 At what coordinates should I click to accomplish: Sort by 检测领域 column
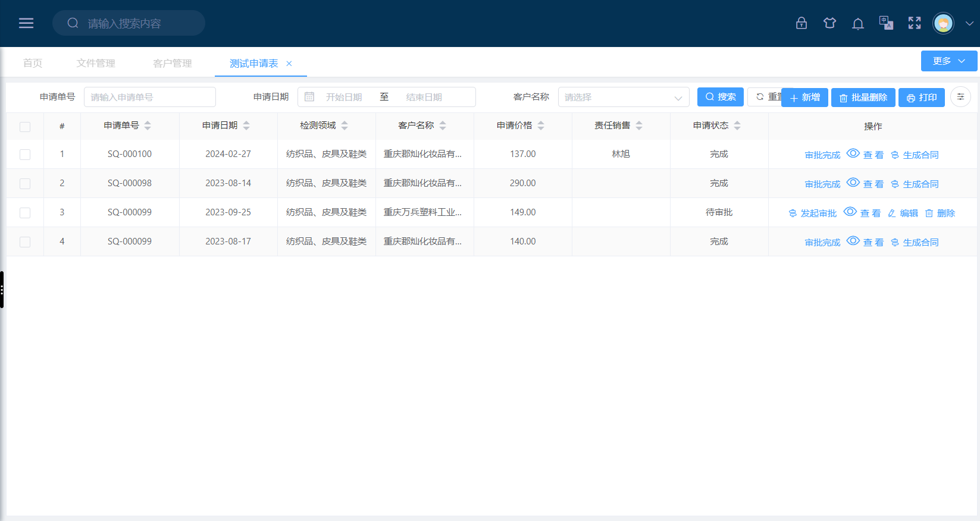(345, 125)
